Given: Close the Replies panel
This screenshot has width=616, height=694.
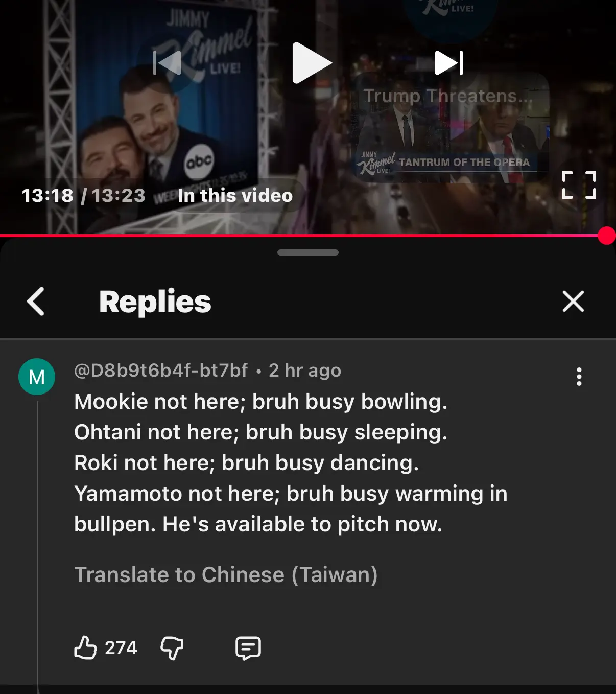Looking at the screenshot, I should (x=573, y=301).
